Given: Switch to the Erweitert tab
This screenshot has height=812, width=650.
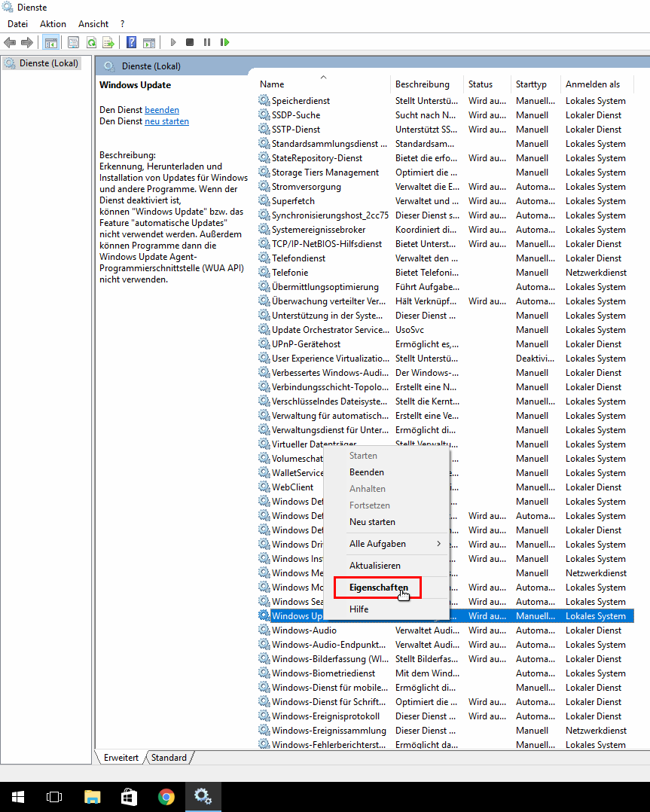Looking at the screenshot, I should (x=121, y=758).
